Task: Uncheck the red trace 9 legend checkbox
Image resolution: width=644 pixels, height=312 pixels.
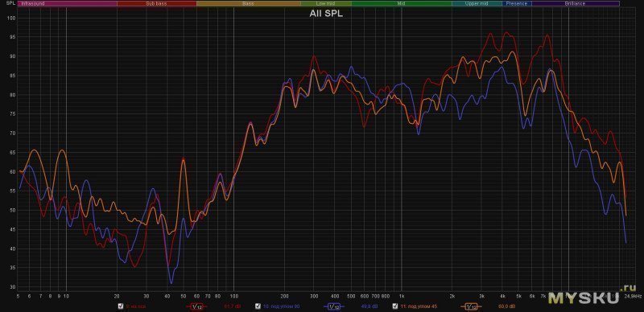Action: click(x=120, y=306)
